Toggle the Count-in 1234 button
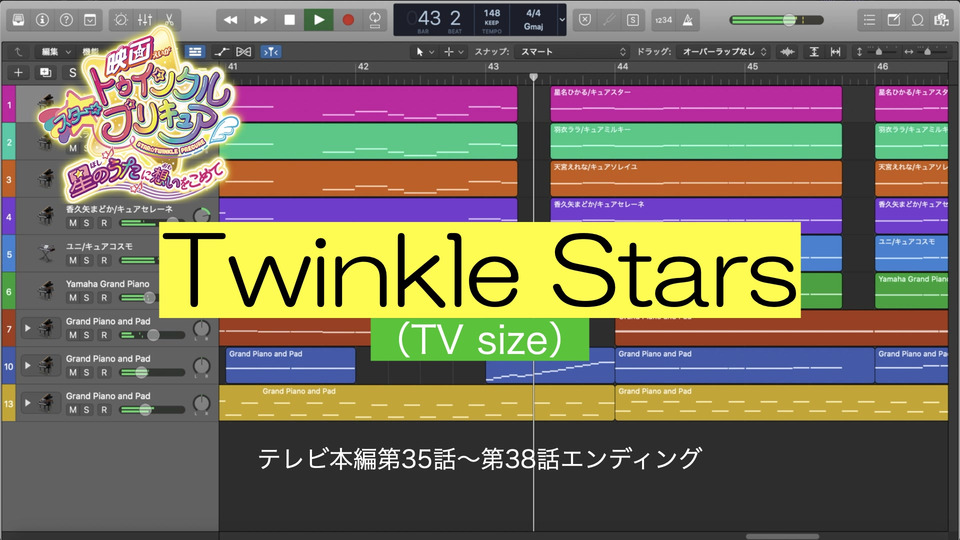The height and width of the screenshot is (540, 960). (x=664, y=20)
